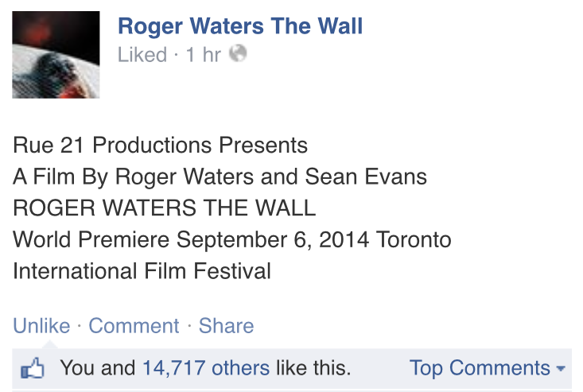Click the uppercase ROGER WATERS THE WALL text
The height and width of the screenshot is (392, 583).
pos(165,208)
